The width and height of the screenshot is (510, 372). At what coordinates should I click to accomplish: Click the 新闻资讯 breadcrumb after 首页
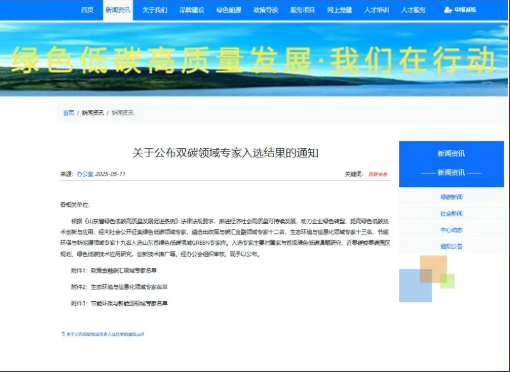93,113
